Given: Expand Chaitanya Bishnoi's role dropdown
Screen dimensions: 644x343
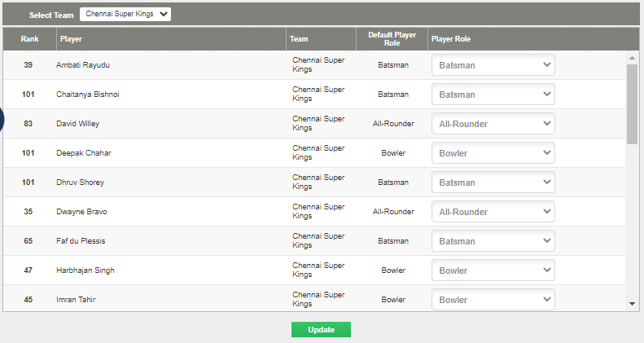Looking at the screenshot, I should 493,95.
